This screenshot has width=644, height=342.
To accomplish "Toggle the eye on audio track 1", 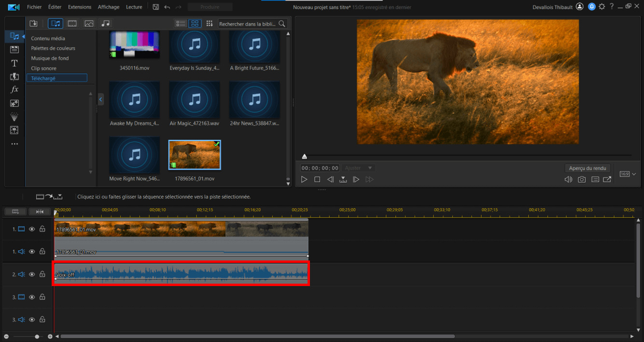I will (x=32, y=251).
